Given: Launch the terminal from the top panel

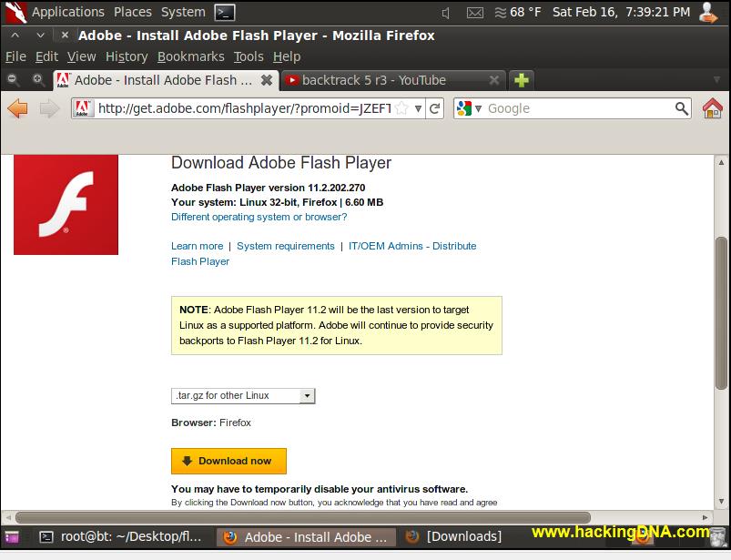Looking at the screenshot, I should click(225, 12).
